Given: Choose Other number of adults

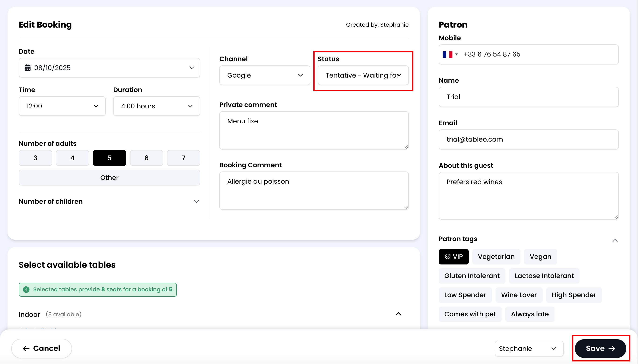Looking at the screenshot, I should coord(109,178).
